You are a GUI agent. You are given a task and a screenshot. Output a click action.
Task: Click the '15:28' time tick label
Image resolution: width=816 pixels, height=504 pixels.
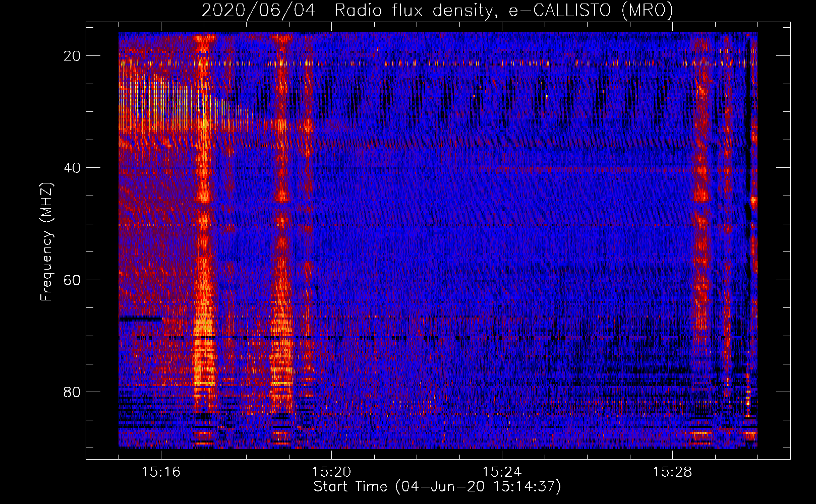(x=672, y=472)
